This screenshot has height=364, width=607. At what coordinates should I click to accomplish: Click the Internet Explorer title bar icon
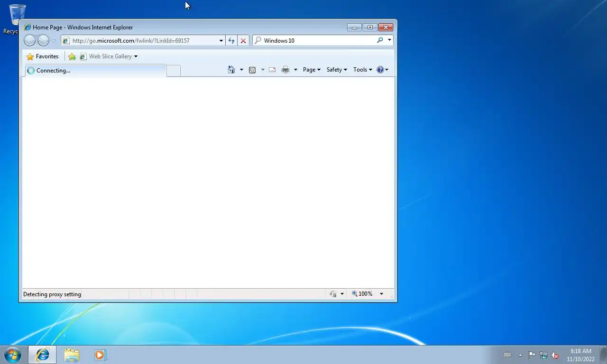pos(28,27)
